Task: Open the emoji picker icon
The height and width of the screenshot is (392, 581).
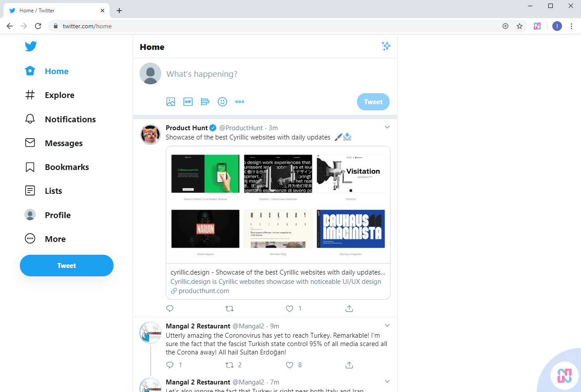Action: [x=222, y=102]
